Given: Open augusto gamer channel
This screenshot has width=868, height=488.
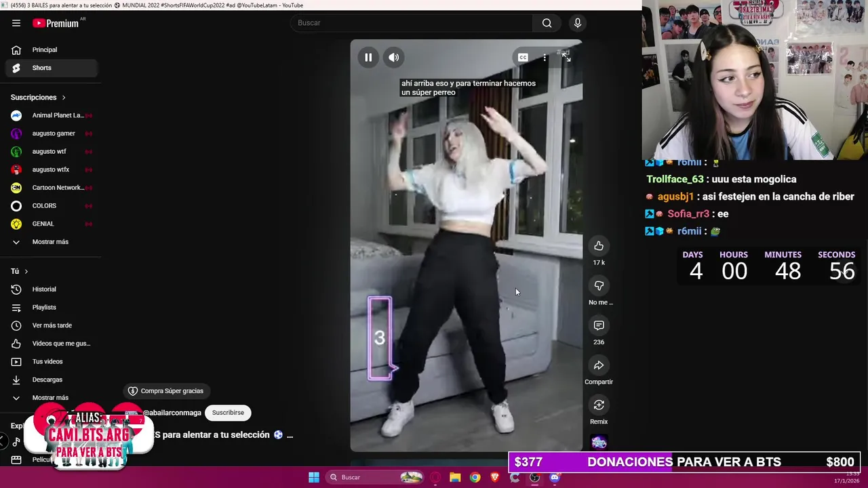Looking at the screenshot, I should pos(52,134).
